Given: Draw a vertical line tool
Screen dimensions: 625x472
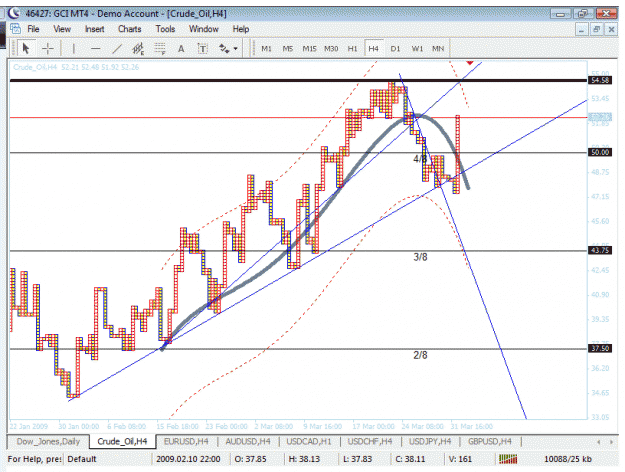Looking at the screenshot, I should pos(73,49).
